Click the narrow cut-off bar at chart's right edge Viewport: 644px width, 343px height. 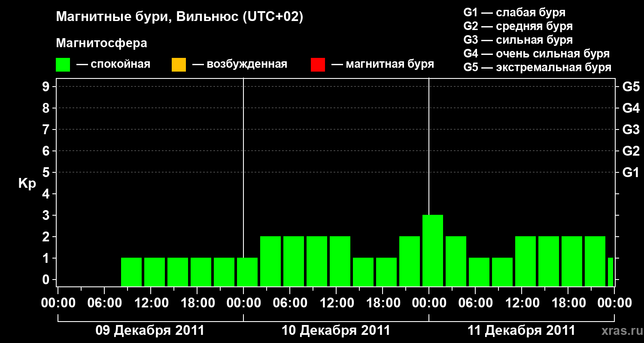(x=611, y=272)
